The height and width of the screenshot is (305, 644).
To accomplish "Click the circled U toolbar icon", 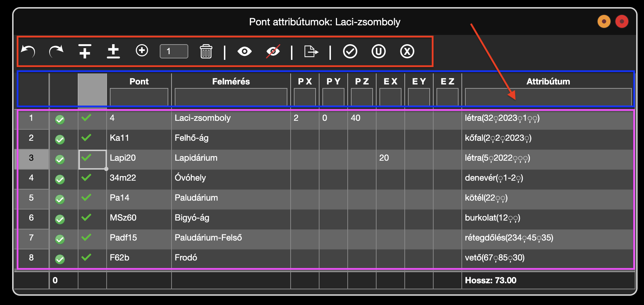I will 378,51.
